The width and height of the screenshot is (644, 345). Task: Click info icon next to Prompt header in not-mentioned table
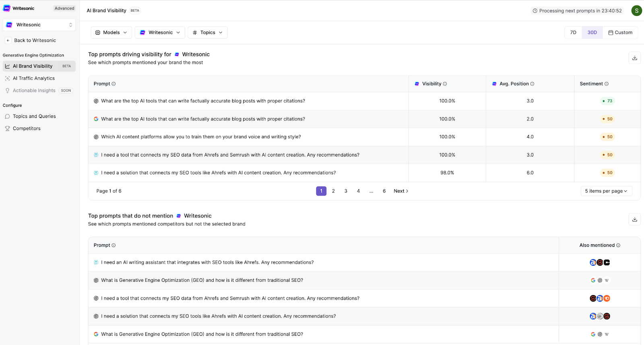point(114,245)
